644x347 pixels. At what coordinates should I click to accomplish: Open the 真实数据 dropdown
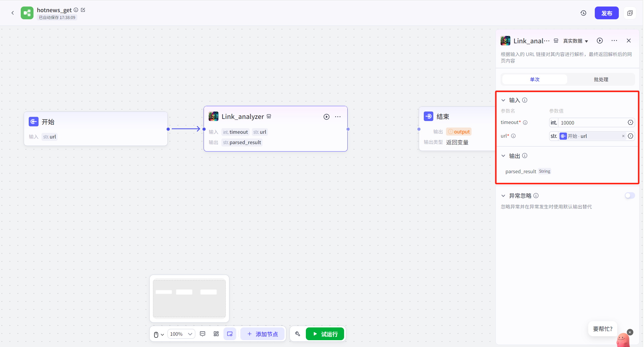[576, 41]
